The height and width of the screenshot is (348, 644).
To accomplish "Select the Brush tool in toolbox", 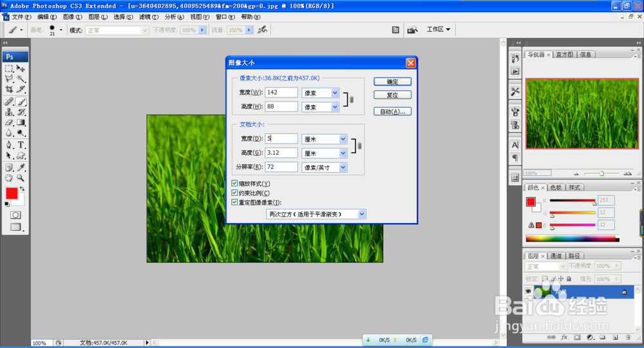I will click(21, 101).
